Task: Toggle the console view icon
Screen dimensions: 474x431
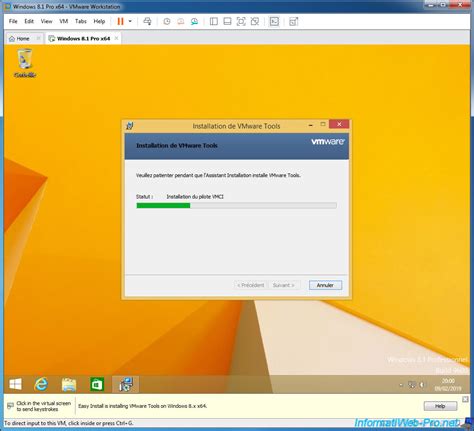Action: tap(274, 22)
